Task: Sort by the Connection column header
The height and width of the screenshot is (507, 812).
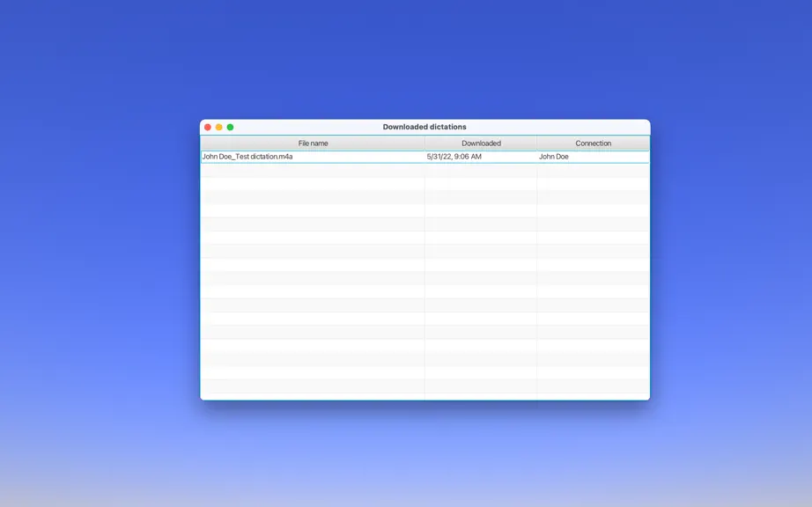Action: [593, 143]
